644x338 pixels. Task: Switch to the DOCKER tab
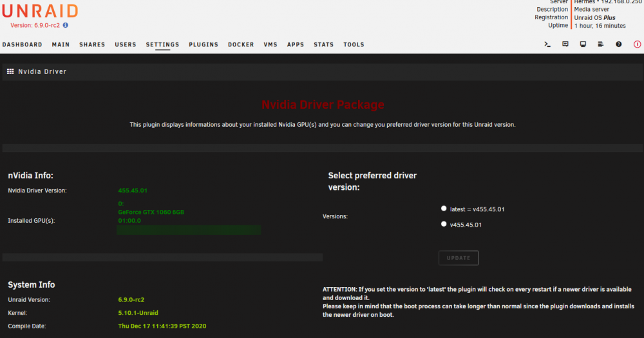(x=241, y=44)
